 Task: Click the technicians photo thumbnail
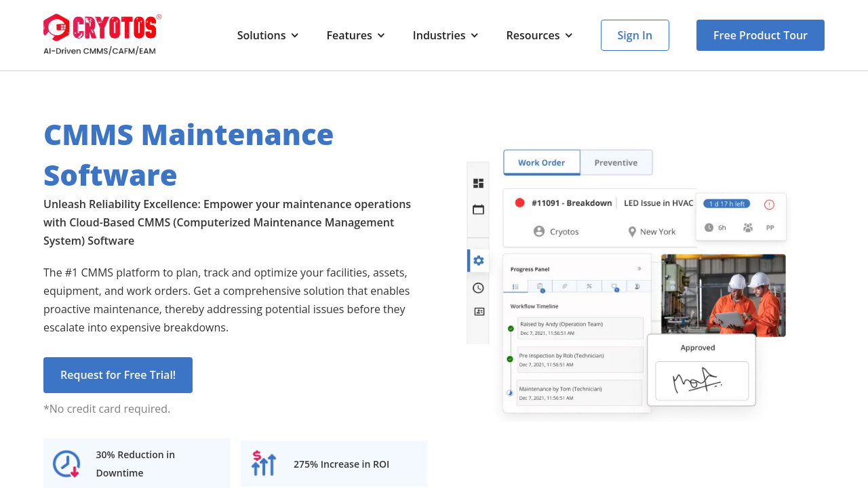(x=723, y=295)
